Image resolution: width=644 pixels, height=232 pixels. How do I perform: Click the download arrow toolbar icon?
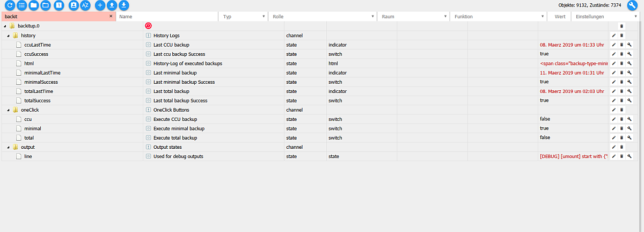[x=124, y=5]
